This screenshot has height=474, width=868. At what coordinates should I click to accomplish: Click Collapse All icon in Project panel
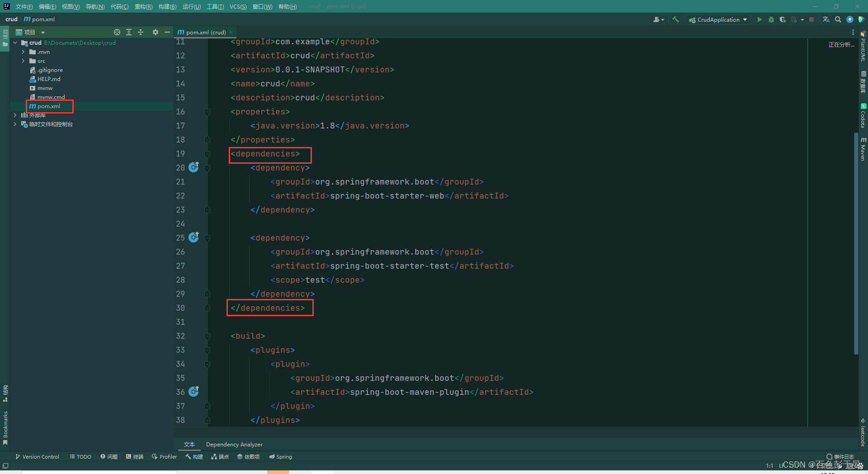point(141,32)
